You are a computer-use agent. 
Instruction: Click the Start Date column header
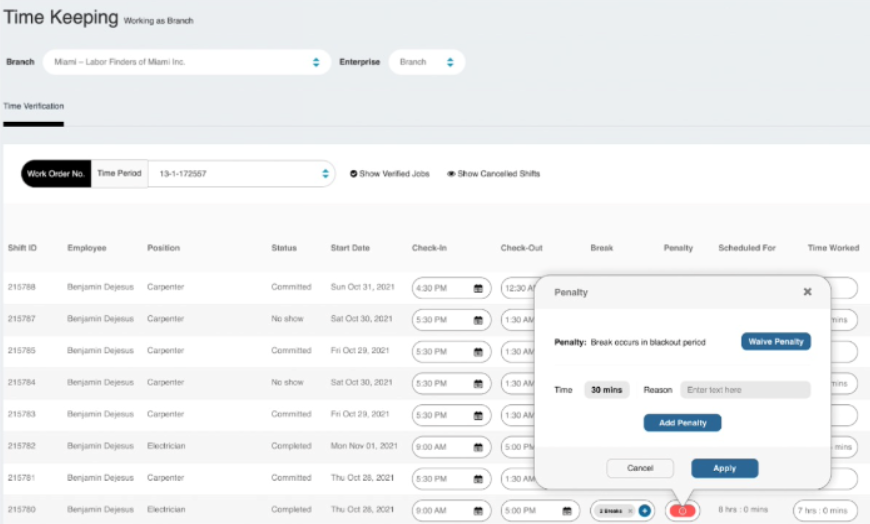(x=350, y=248)
